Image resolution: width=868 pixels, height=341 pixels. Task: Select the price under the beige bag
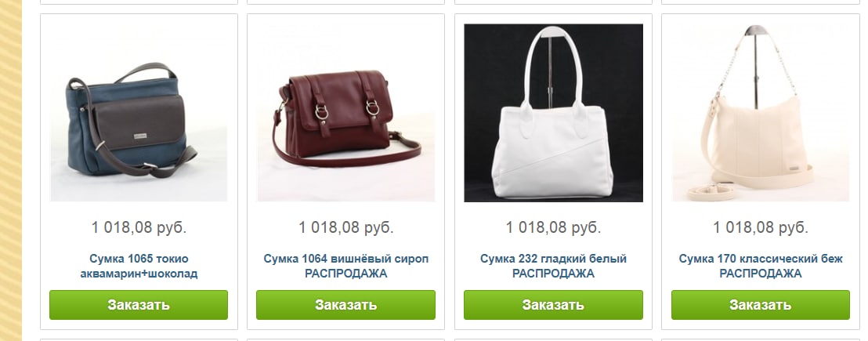point(761,227)
